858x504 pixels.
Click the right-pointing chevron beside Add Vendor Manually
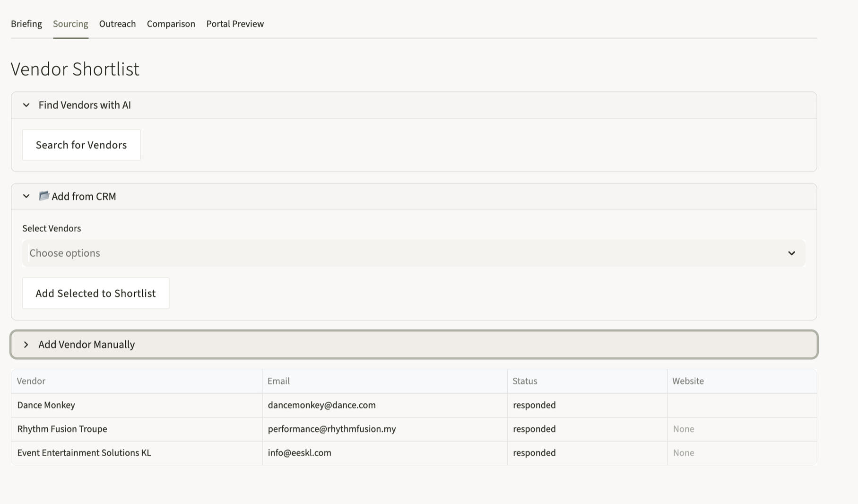point(26,344)
